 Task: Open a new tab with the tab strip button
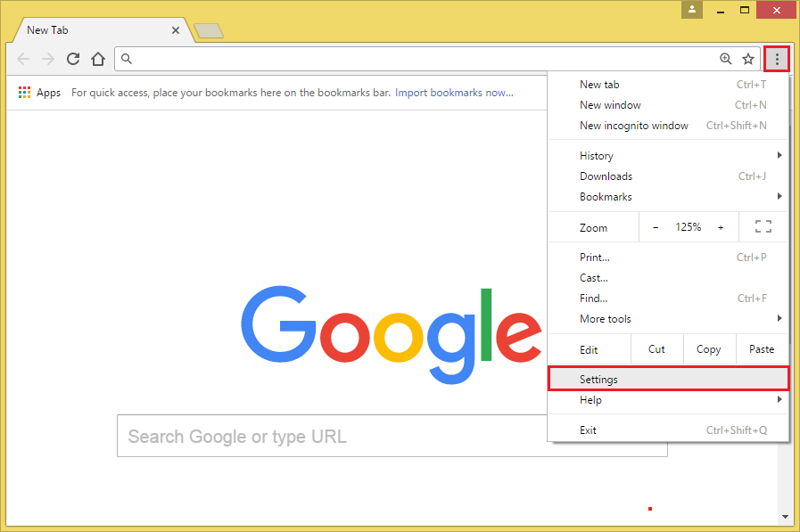click(x=209, y=31)
